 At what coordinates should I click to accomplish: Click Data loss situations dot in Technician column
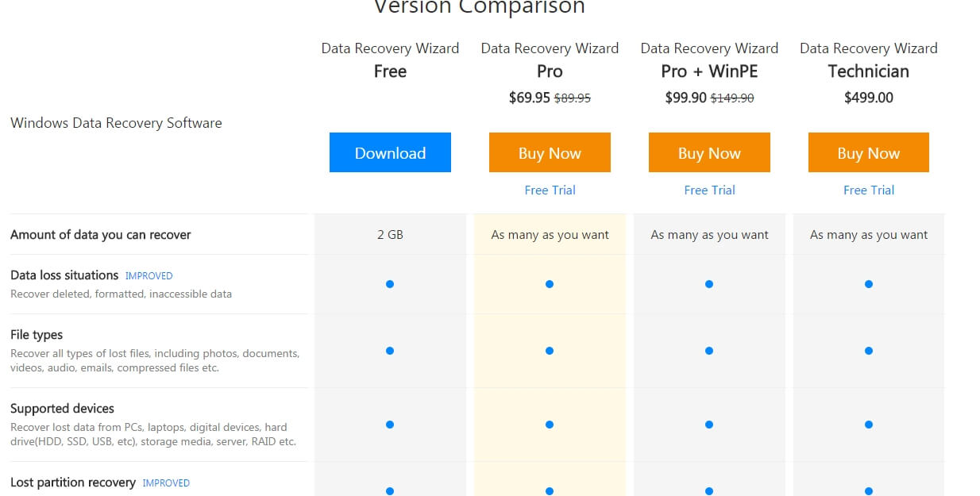(x=869, y=284)
